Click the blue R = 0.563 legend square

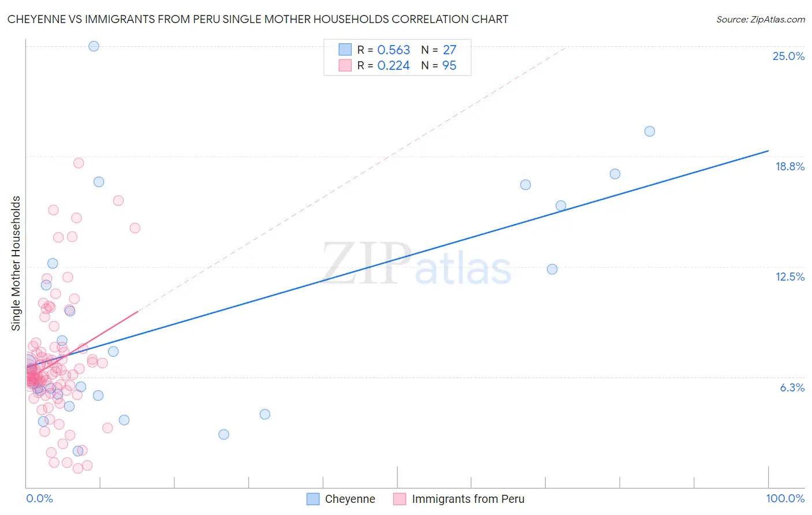[345, 50]
